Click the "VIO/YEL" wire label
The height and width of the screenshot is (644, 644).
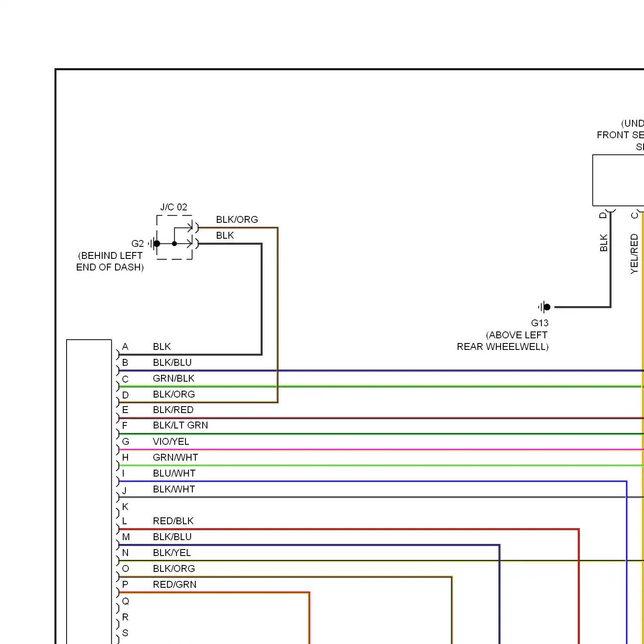171,441
